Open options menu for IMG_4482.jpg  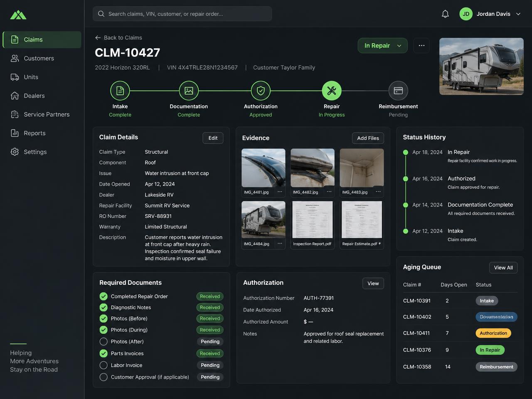(x=329, y=192)
